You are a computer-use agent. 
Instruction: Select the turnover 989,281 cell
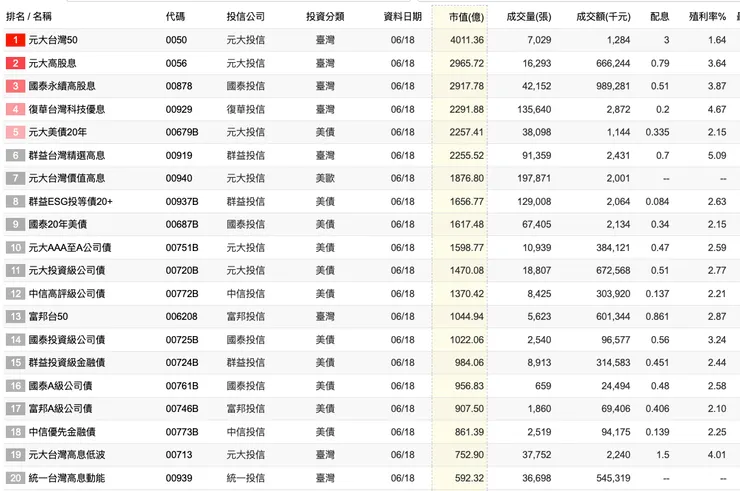click(613, 86)
